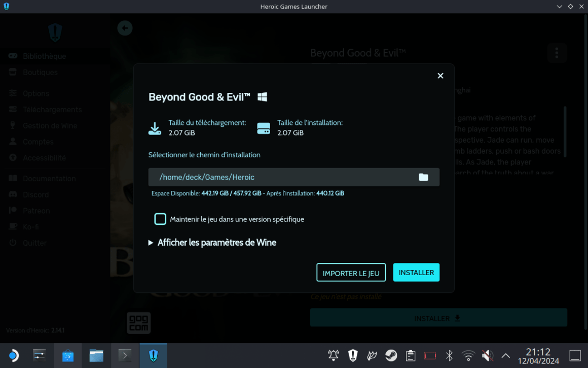The width and height of the screenshot is (588, 368).
Task: Open the three-dot game options menu
Action: pos(557,53)
